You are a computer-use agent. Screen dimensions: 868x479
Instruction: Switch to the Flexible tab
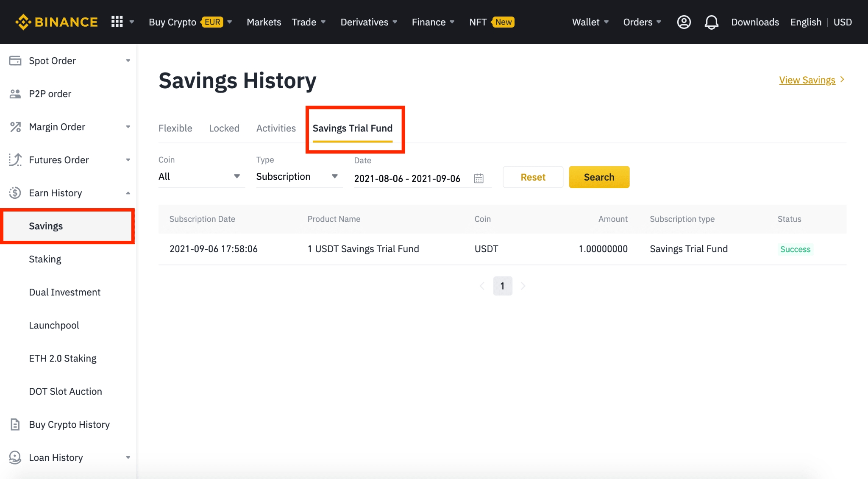click(175, 128)
